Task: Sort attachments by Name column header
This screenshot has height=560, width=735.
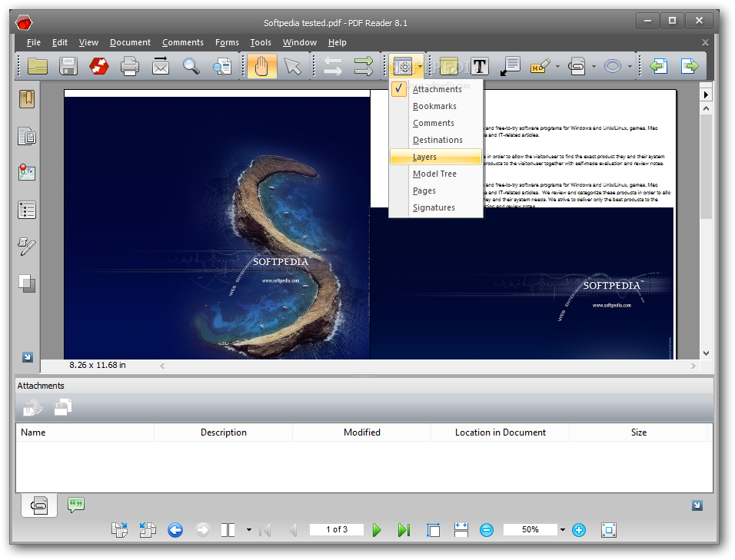Action: [x=85, y=432]
